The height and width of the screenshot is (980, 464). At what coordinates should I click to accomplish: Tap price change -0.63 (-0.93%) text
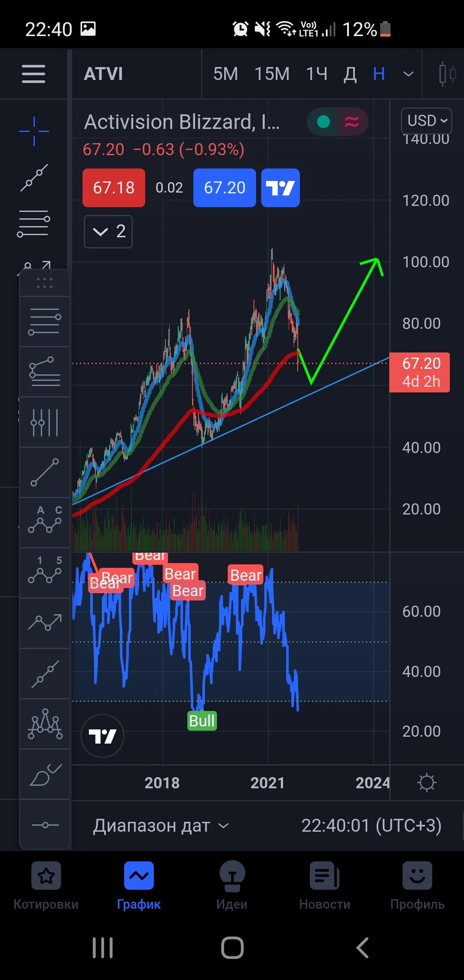click(189, 150)
